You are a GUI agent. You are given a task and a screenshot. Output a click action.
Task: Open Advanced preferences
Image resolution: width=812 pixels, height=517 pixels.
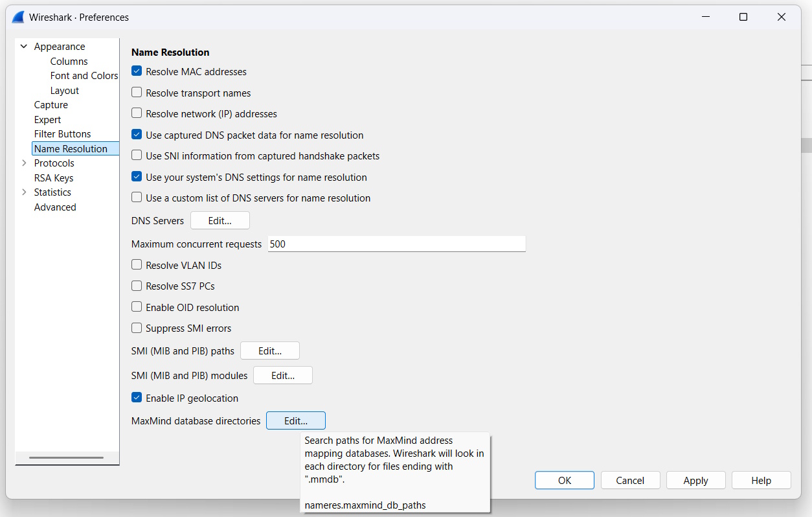click(x=55, y=207)
